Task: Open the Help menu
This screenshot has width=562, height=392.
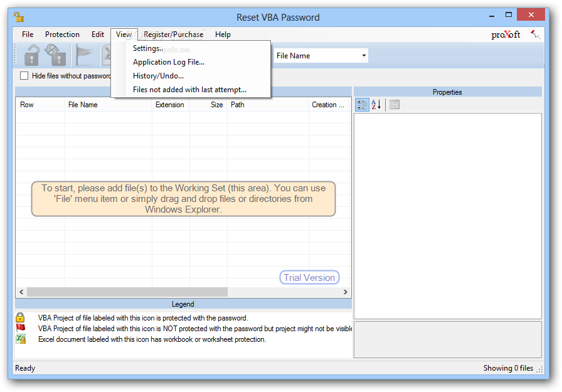Action: pos(223,34)
